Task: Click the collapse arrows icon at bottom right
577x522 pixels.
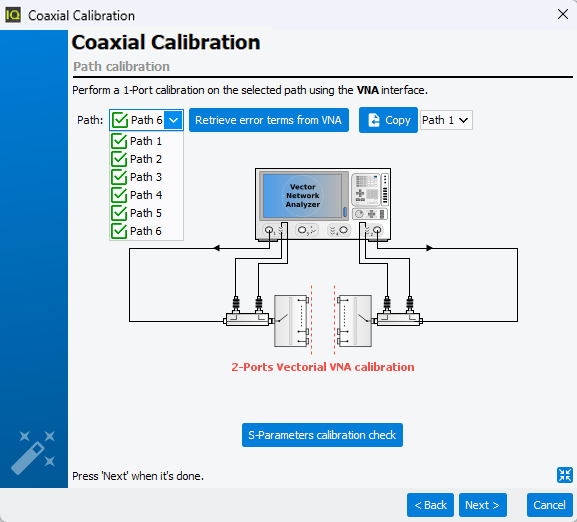Action: point(564,475)
